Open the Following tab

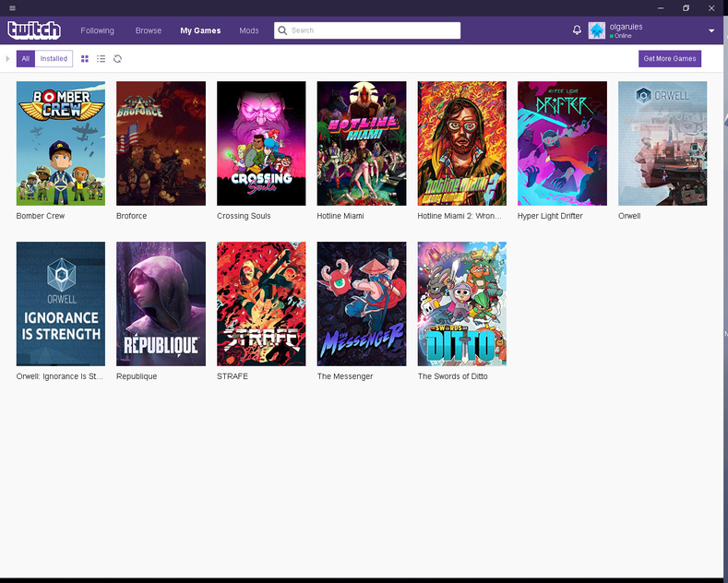pos(97,30)
